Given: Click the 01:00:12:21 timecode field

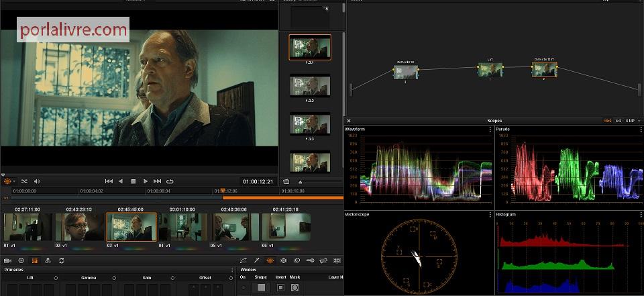Looking at the screenshot, I should point(258,181).
